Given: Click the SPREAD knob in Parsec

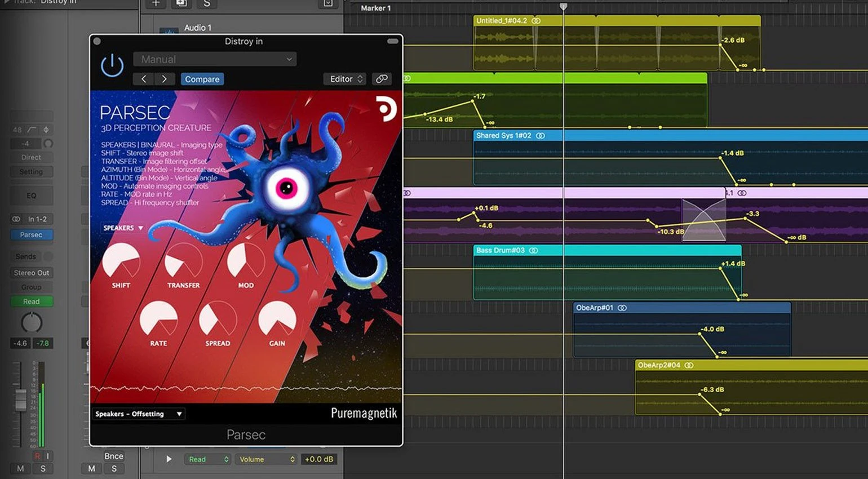Looking at the screenshot, I should [218, 319].
